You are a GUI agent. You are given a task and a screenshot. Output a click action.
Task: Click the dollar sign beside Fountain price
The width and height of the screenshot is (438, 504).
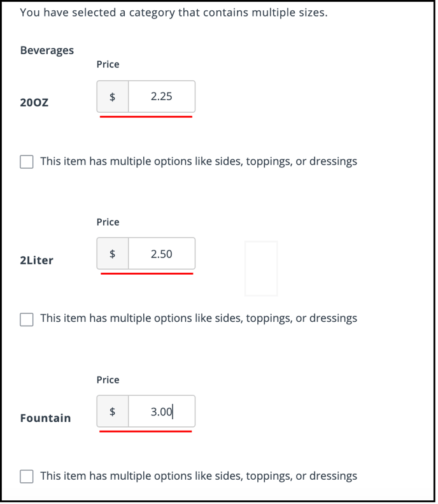coord(113,412)
